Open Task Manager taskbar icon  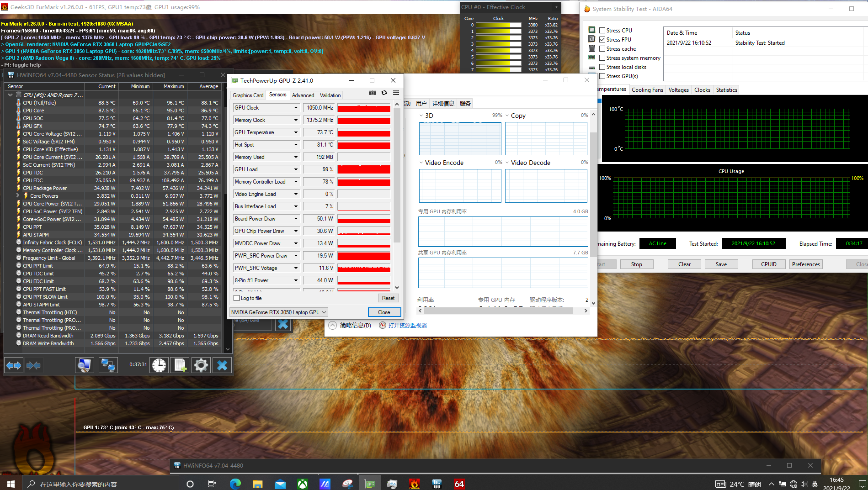click(392, 484)
